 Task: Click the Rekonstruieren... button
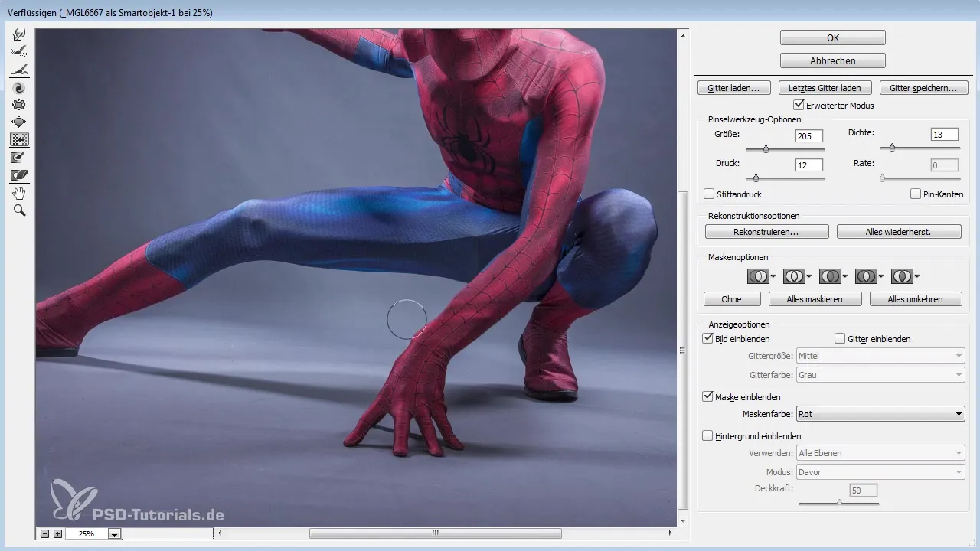[x=766, y=231]
